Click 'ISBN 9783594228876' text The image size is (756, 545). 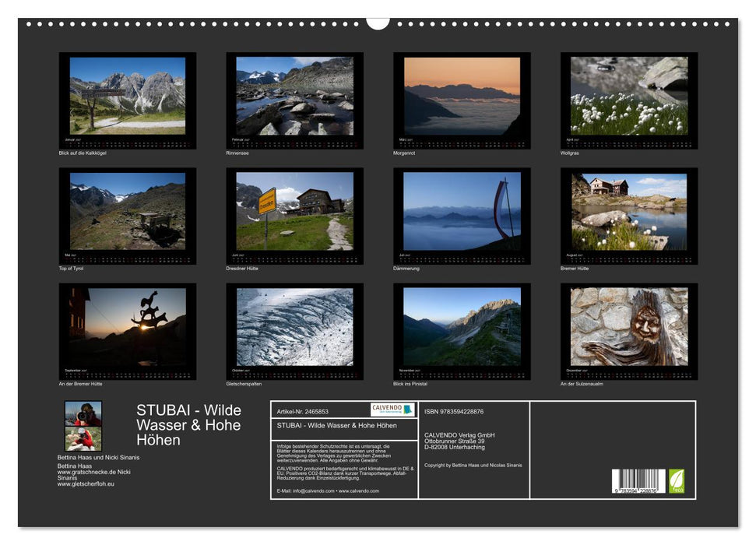[454, 411]
